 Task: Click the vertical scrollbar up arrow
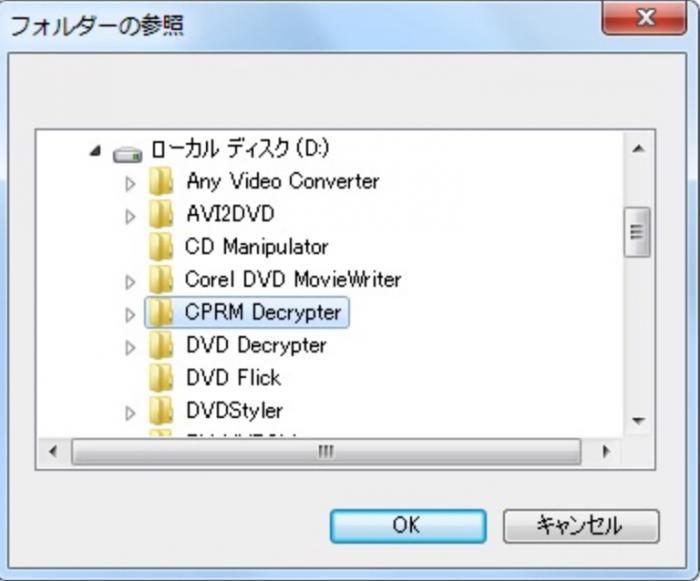[638, 149]
